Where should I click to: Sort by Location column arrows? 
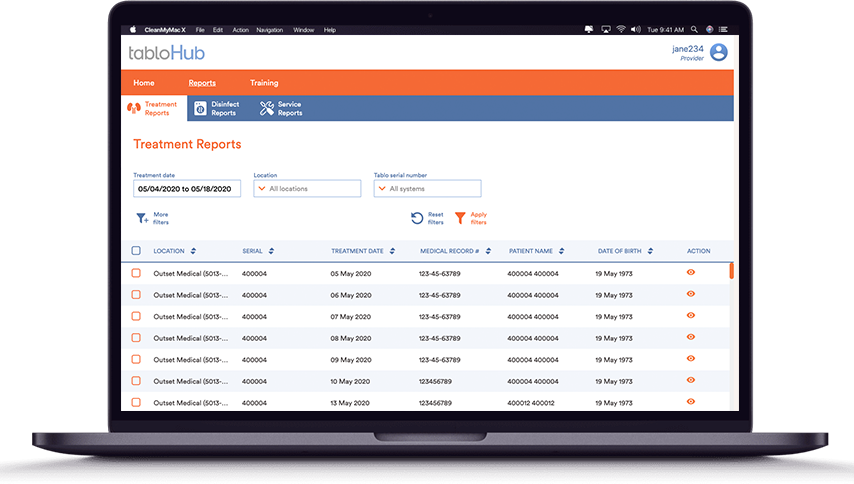tap(193, 251)
